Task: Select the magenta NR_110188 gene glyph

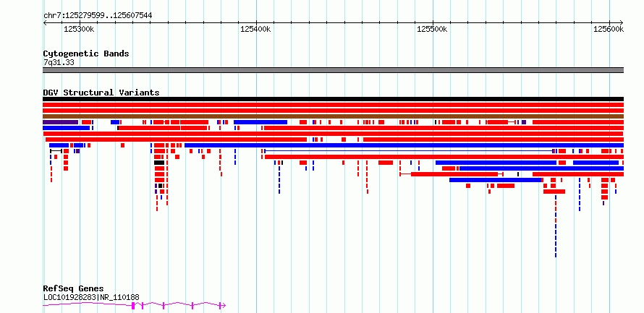Action: [x=134, y=305]
